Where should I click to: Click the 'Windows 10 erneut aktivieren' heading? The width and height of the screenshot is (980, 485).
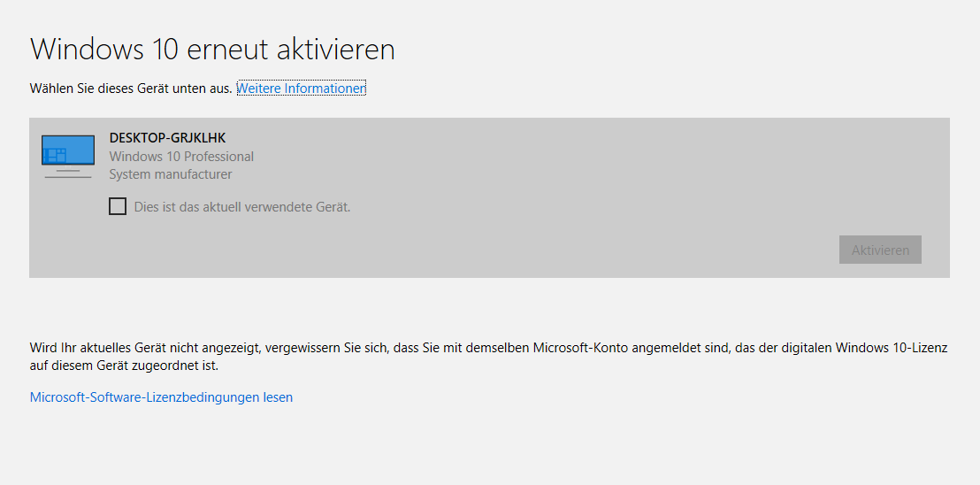(212, 50)
